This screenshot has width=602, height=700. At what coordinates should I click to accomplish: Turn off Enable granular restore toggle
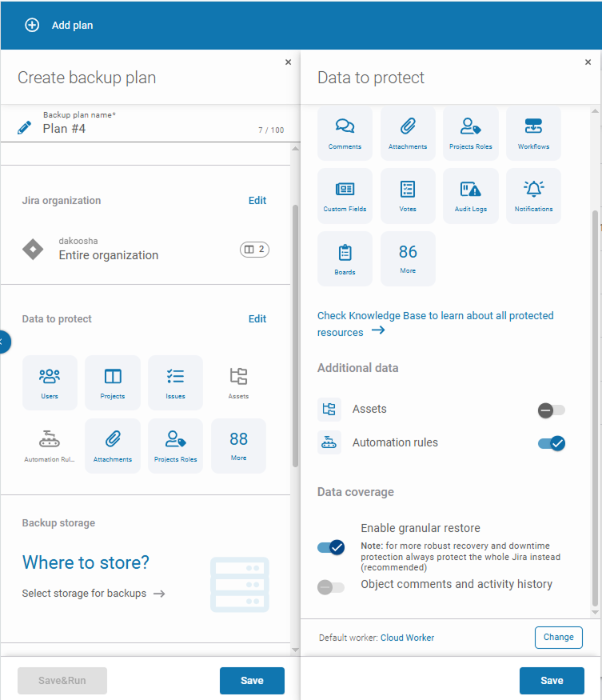coord(331,547)
